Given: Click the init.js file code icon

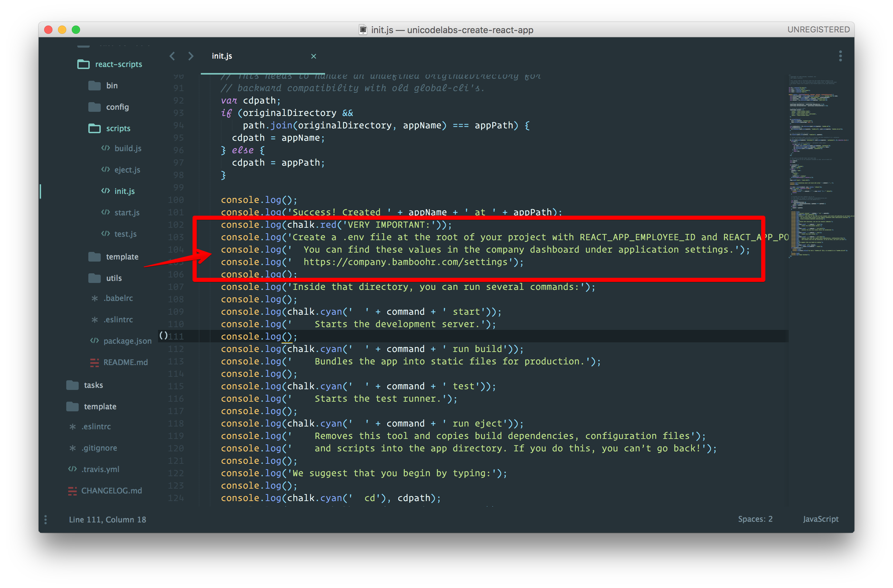Looking at the screenshot, I should 106,191.
